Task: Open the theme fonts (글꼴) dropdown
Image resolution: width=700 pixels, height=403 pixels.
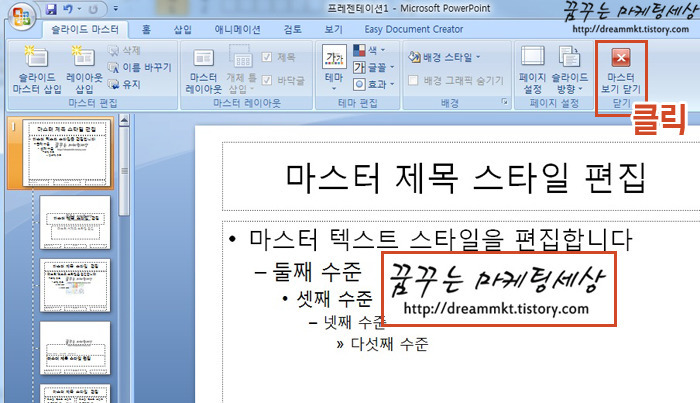Action: click(374, 67)
